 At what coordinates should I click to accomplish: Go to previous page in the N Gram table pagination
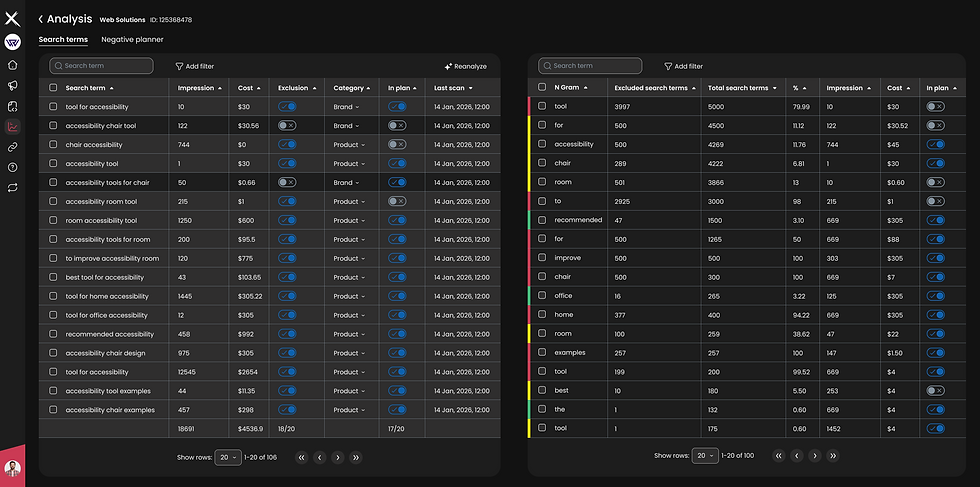tap(797, 456)
